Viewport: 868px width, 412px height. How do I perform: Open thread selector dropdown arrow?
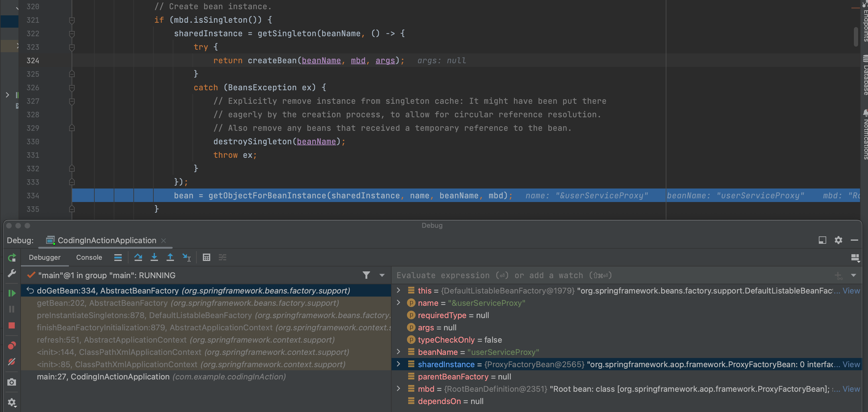click(x=382, y=275)
